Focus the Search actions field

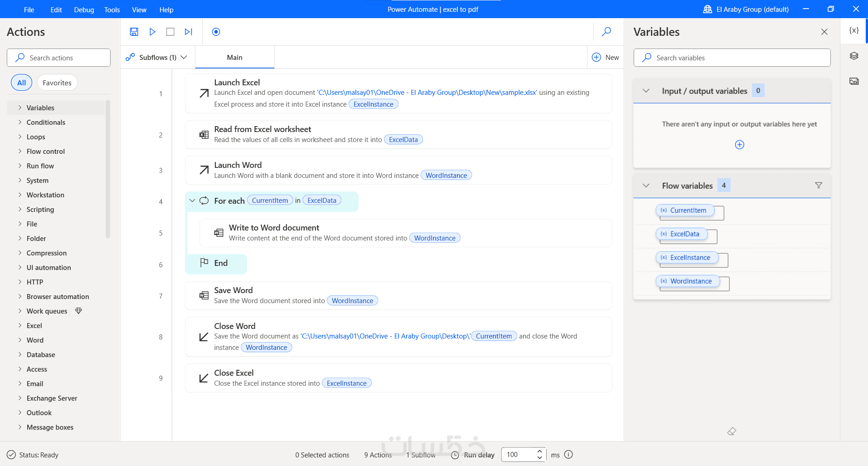tap(58, 58)
